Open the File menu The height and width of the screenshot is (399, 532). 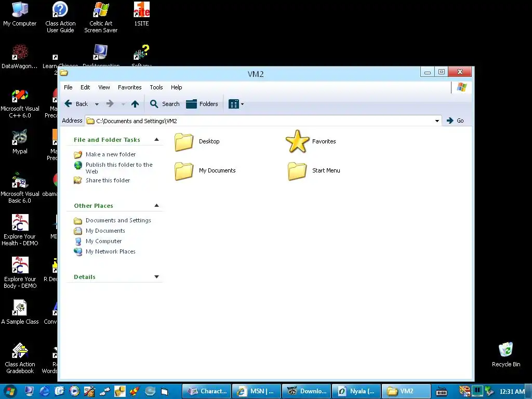pos(68,87)
